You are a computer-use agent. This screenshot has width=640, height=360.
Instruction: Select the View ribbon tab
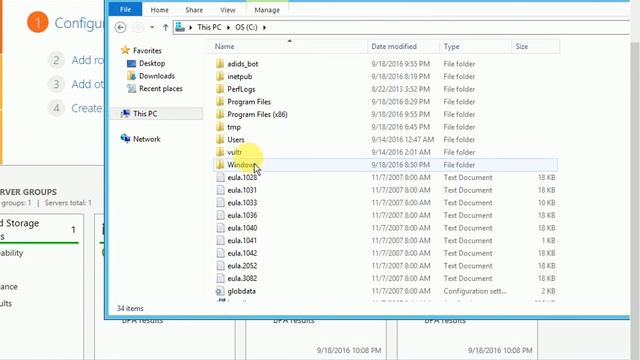[227, 10]
